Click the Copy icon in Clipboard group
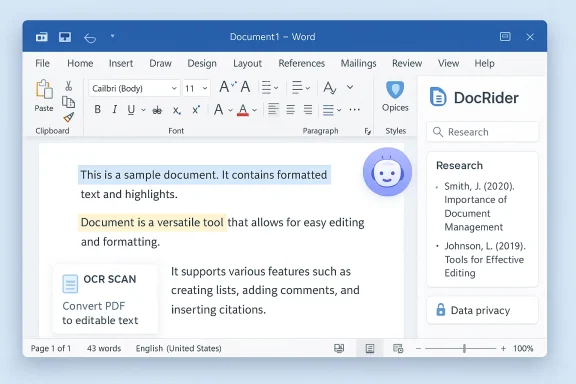The width and height of the screenshot is (576, 384). click(68, 102)
